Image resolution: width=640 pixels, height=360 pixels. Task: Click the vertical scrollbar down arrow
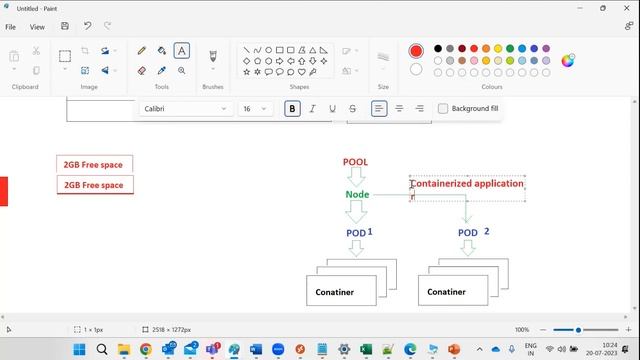pos(635,308)
